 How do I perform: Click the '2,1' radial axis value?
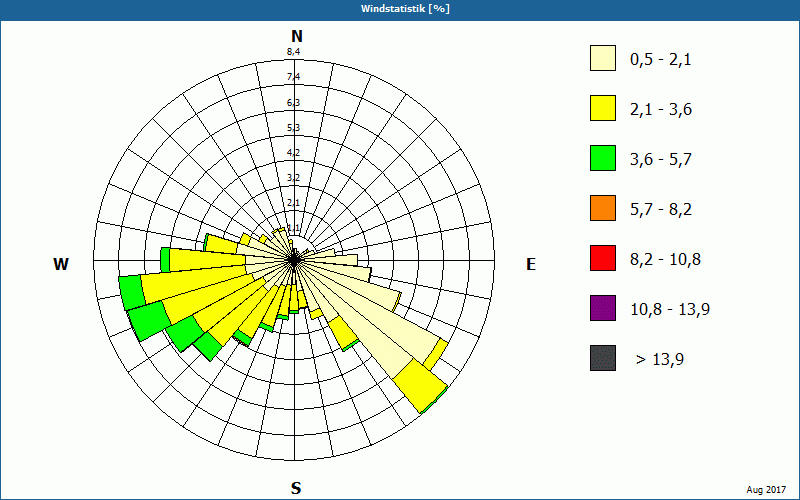click(x=293, y=203)
